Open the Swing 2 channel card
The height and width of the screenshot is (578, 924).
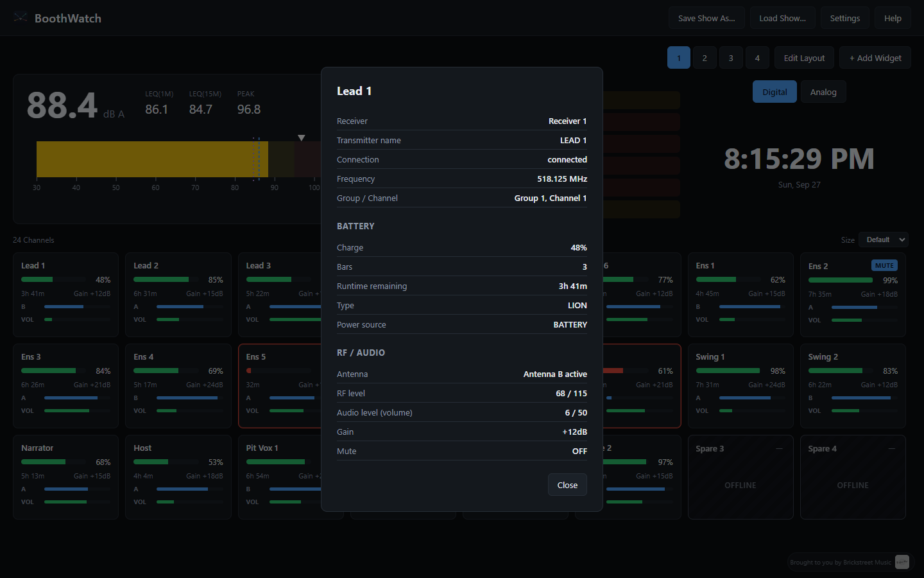pyautogui.click(x=853, y=386)
